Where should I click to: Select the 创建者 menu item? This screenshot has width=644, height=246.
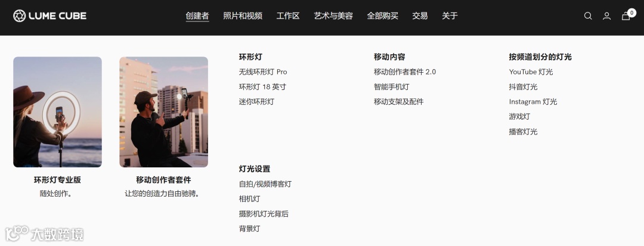pos(197,16)
